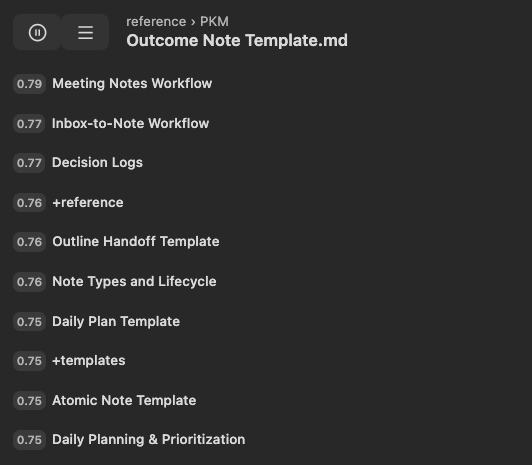The height and width of the screenshot is (465, 532).
Task: Open the Outline Handoff Template result
Action: [x=136, y=242]
